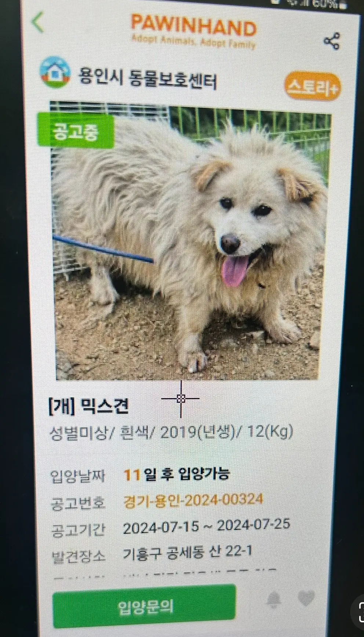
Task: Click the notice number 경기-용인-2024-00324
Action: pyautogui.click(x=193, y=500)
